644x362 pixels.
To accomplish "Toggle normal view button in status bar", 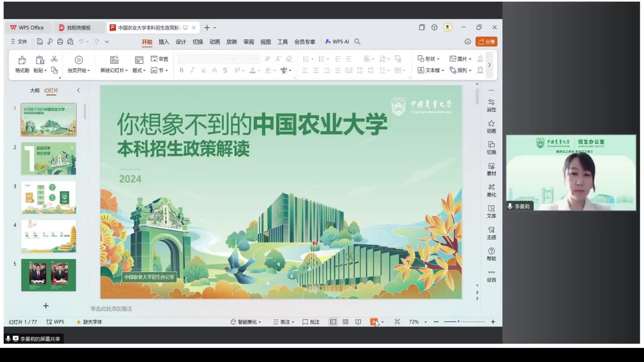I will 333,322.
